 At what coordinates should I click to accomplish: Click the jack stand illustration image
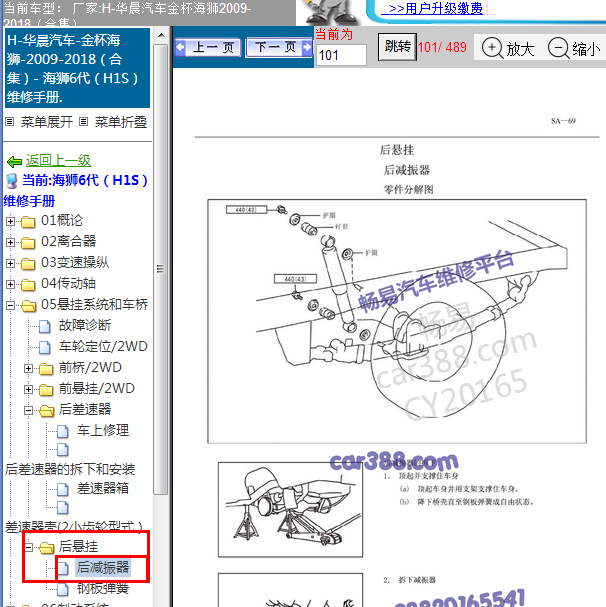pyautogui.click(x=290, y=509)
